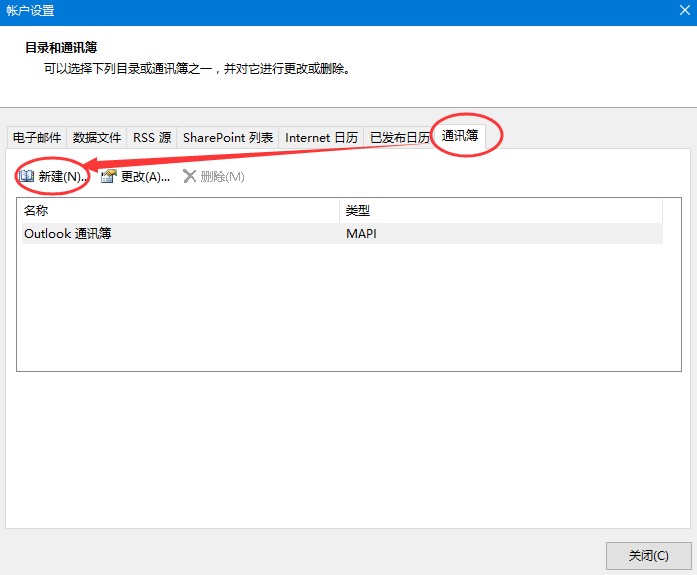Viewport: 697px width, 575px height.
Task: Select the 通讯簿 tab
Action: pyautogui.click(x=460, y=136)
